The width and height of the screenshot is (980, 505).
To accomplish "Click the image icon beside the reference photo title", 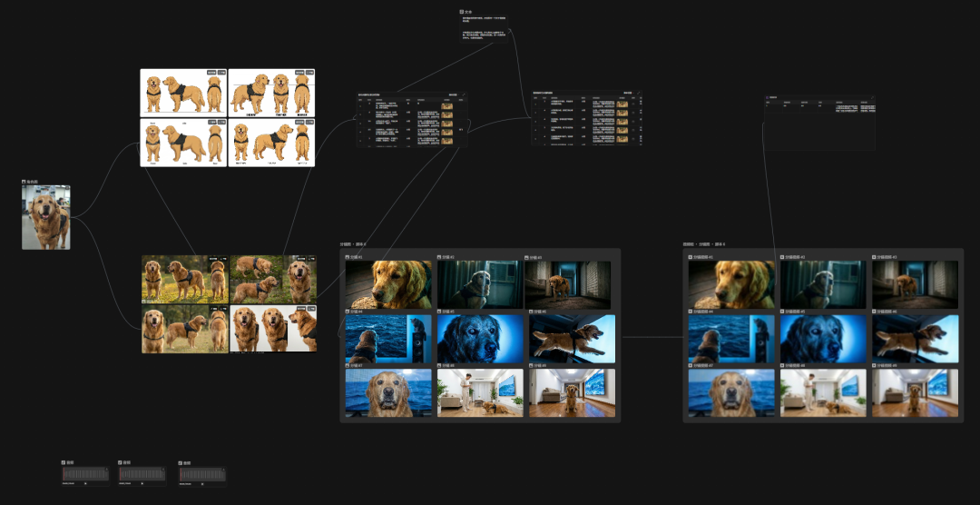I will (24, 182).
